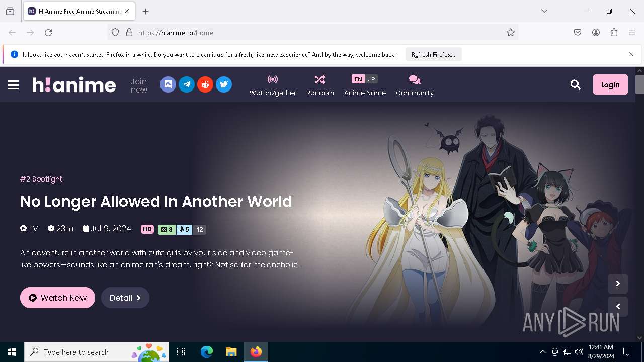644x362 pixels.
Task: Open the Save to Pocket icon
Action: tap(578, 33)
